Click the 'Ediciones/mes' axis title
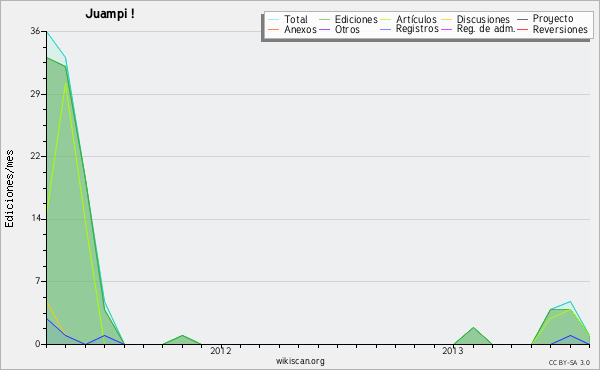This screenshot has width=600, height=370. [9, 189]
